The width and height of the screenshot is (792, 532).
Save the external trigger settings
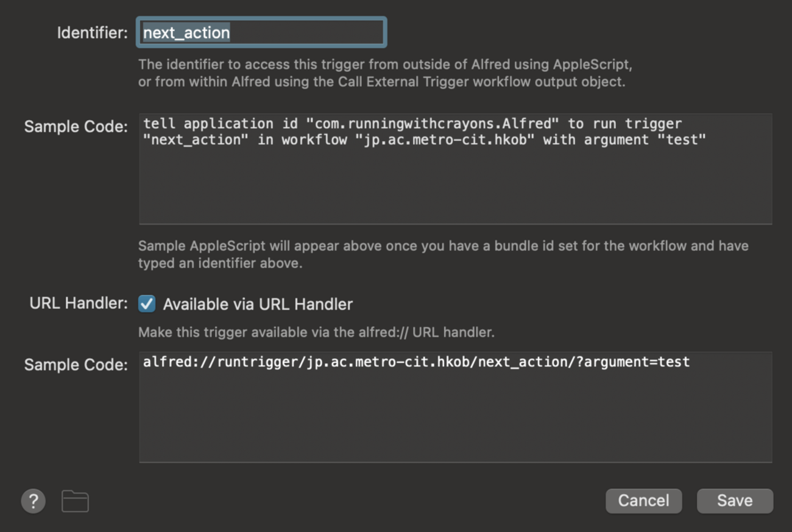click(x=735, y=500)
